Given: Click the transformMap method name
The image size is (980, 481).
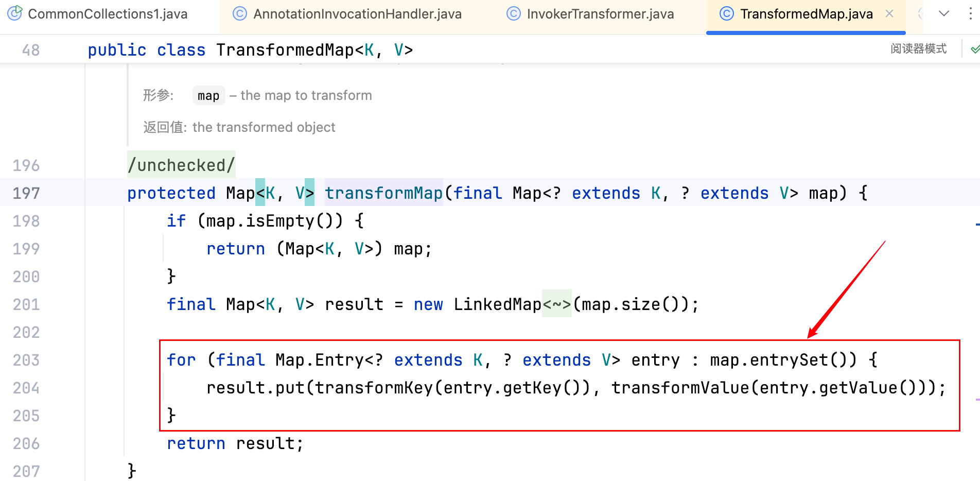Looking at the screenshot, I should coord(383,193).
